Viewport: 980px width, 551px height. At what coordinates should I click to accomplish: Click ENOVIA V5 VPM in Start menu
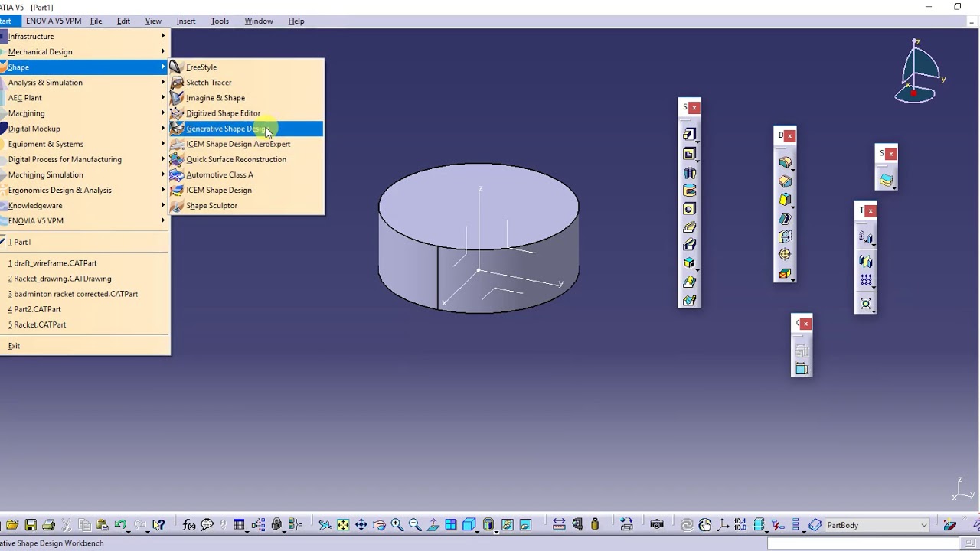tap(84, 220)
